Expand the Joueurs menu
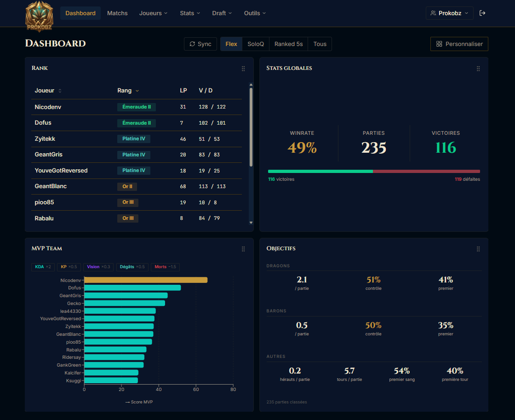The width and height of the screenshot is (515, 420). [x=154, y=13]
